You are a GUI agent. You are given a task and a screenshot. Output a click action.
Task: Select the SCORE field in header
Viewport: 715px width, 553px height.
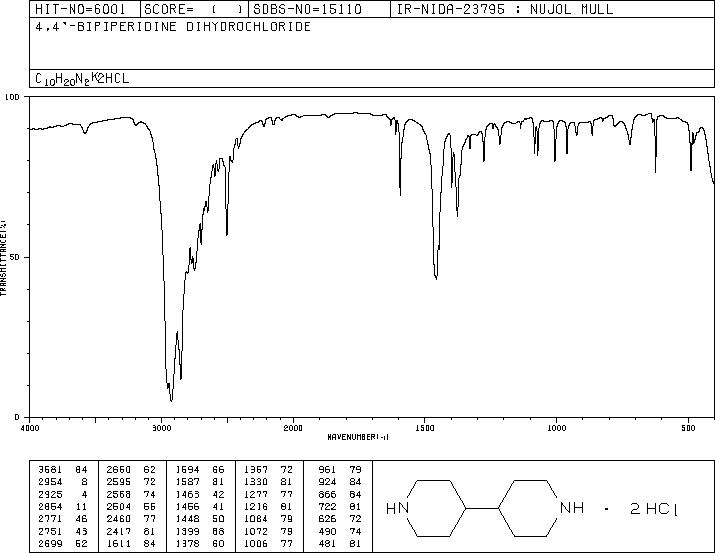(194, 9)
